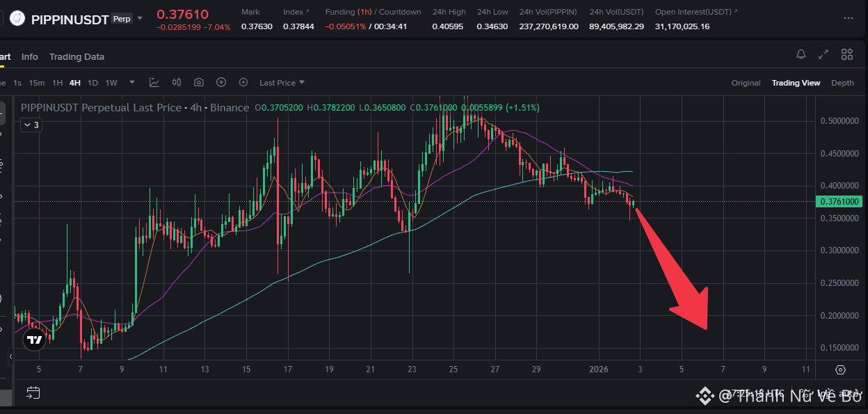
Task: Select the 1s interval
Action: pyautogui.click(x=17, y=83)
